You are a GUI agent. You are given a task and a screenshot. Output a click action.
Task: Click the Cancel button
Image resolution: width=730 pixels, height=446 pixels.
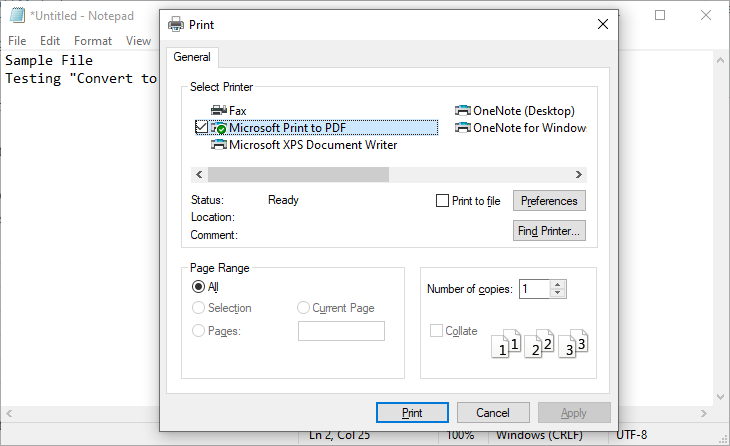pyautogui.click(x=493, y=412)
